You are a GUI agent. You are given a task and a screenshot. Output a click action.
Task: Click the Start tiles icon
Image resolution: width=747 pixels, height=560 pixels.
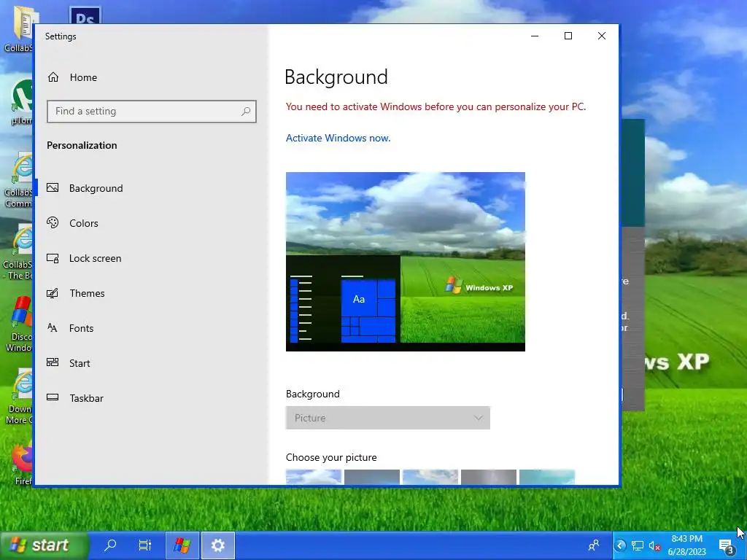pos(53,362)
